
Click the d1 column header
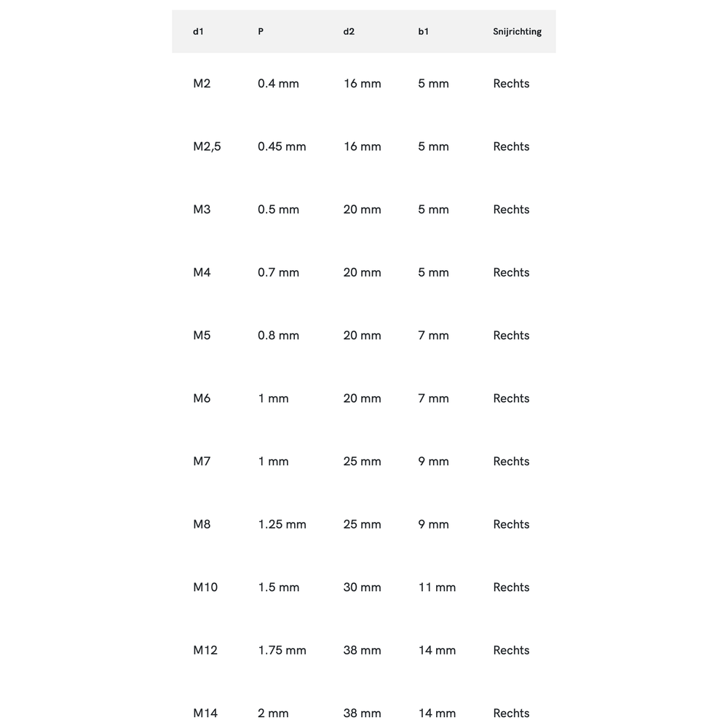coord(198,32)
